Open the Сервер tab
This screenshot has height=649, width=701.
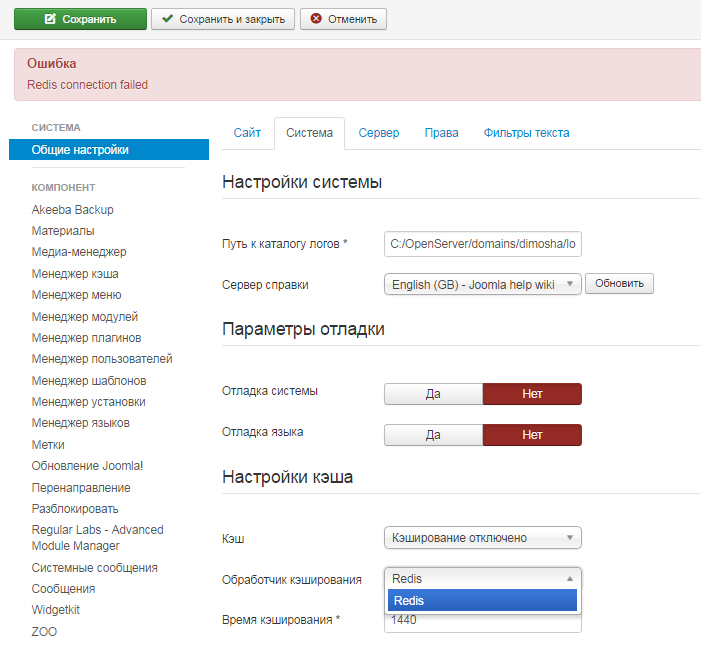[378, 133]
